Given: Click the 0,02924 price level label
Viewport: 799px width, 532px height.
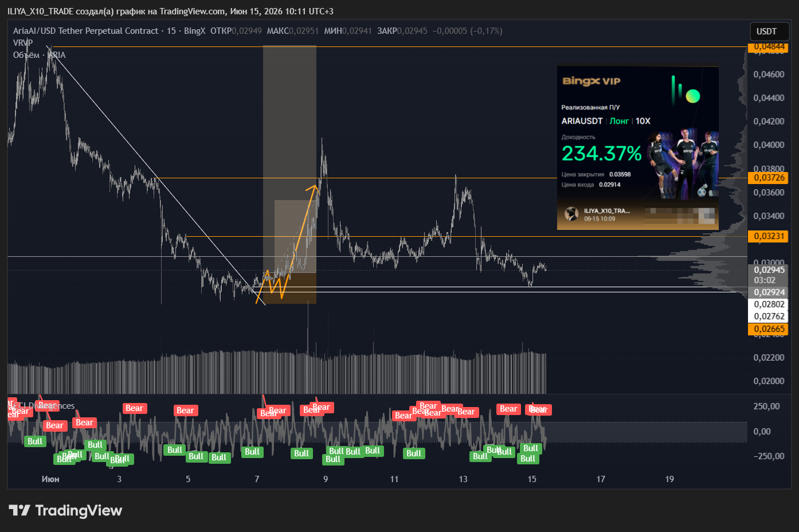Looking at the screenshot, I should [769, 292].
